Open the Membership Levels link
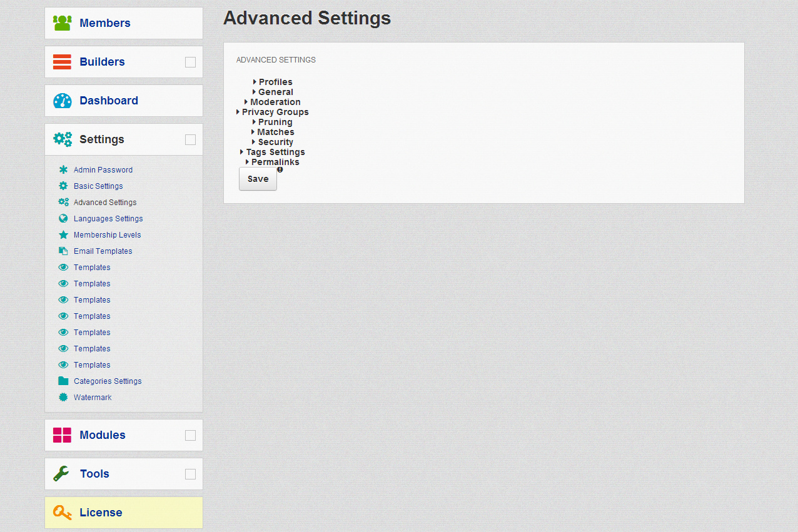Viewport: 798px width, 532px height. click(x=108, y=235)
